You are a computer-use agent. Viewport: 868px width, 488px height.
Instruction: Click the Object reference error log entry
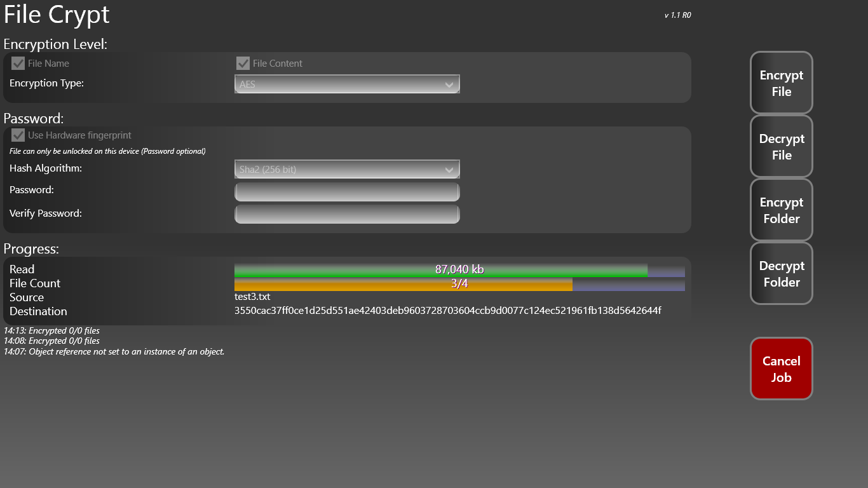[114, 351]
